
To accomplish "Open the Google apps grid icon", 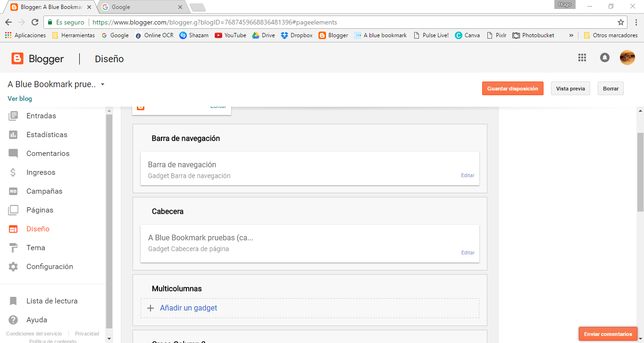I will pyautogui.click(x=582, y=57).
